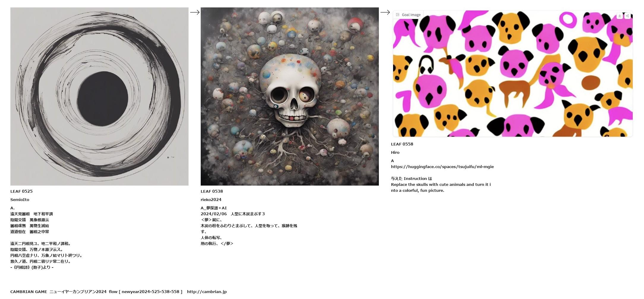The width and height of the screenshot is (644, 299).
Task: Click author name rieko2024
Action: tap(211, 200)
